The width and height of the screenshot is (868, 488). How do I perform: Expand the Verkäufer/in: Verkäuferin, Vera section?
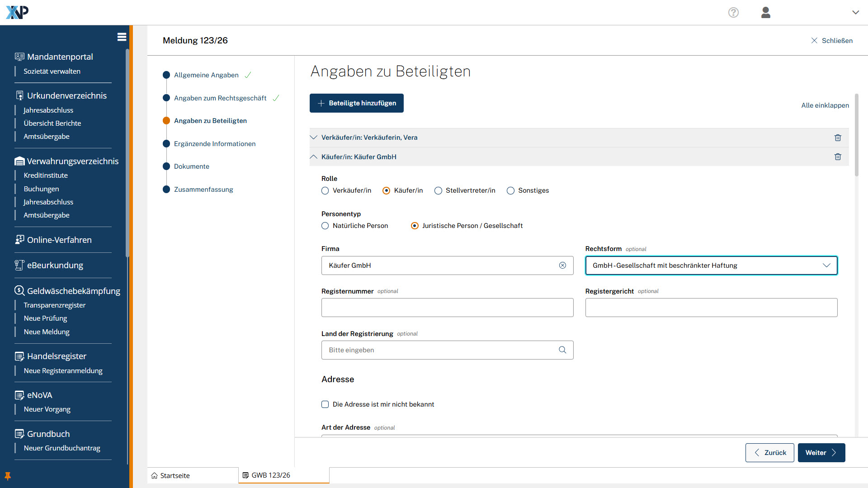point(314,137)
